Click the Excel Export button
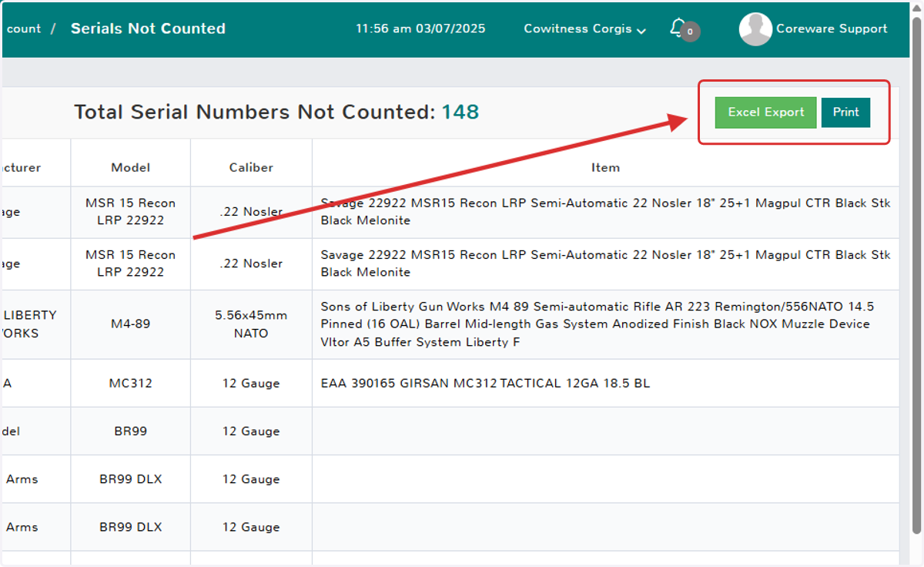 coord(765,112)
